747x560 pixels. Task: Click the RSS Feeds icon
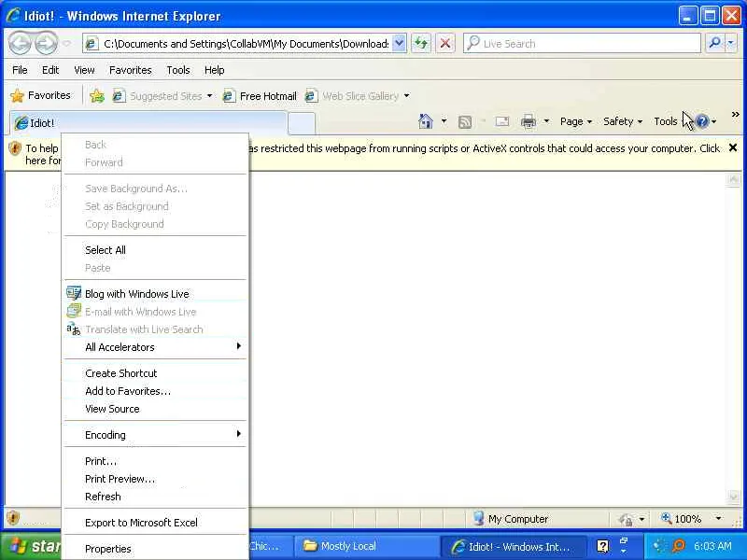tap(464, 122)
